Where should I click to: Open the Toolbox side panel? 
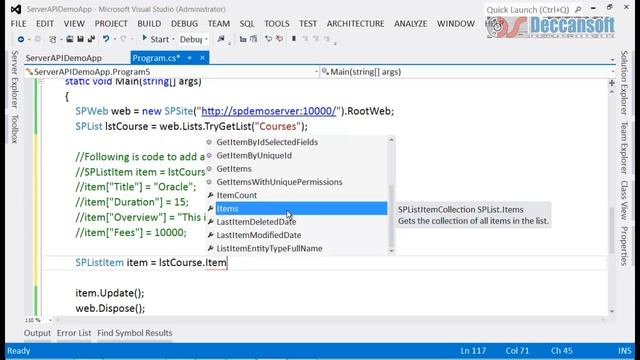pos(15,129)
